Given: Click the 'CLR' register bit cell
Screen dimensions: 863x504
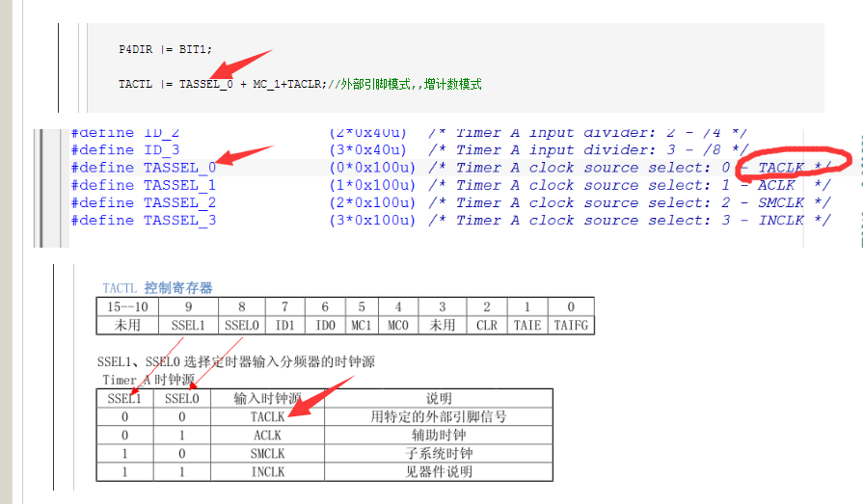Looking at the screenshot, I should (487, 325).
